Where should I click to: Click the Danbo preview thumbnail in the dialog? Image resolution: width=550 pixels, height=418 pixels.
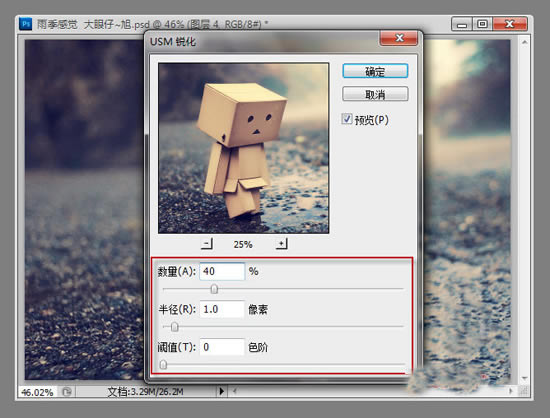243,148
